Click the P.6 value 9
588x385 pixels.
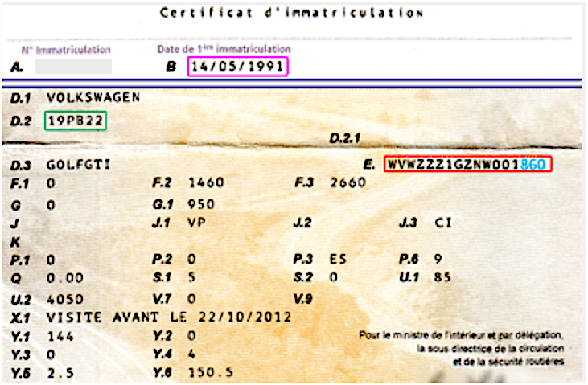pyautogui.click(x=438, y=259)
